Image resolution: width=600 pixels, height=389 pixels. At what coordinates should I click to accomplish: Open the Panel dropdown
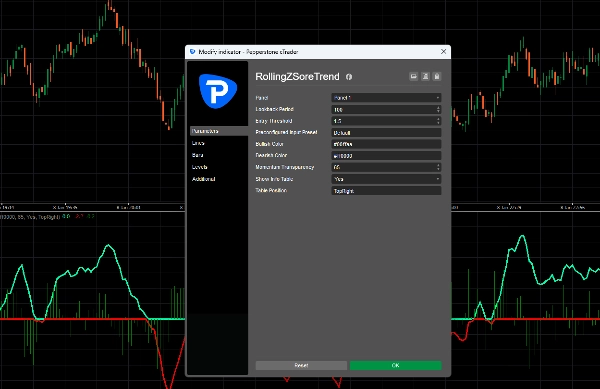pos(386,98)
